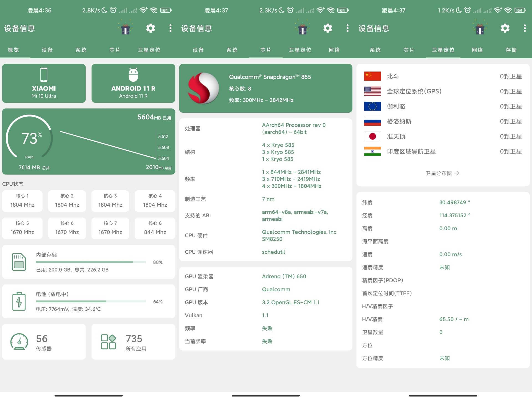
Task: Tap the sensors gauge icon
Action: coord(19,341)
